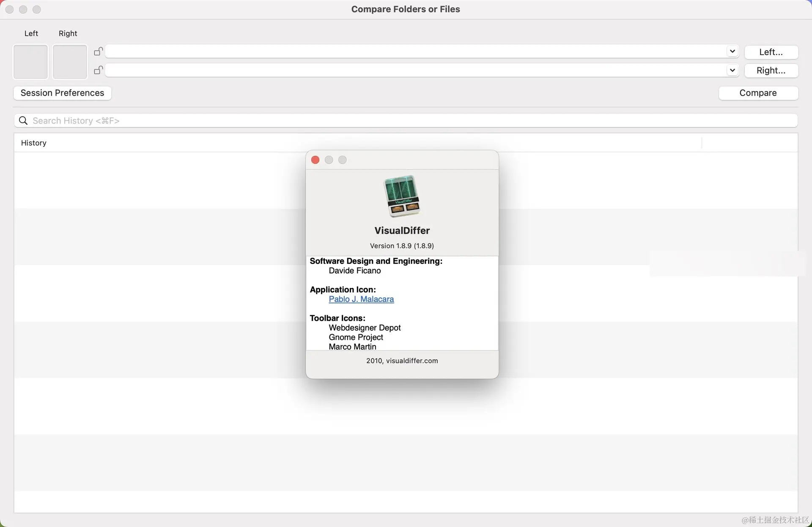Focus the Search History field
Screen dimensions: 812x527
click(x=406, y=121)
